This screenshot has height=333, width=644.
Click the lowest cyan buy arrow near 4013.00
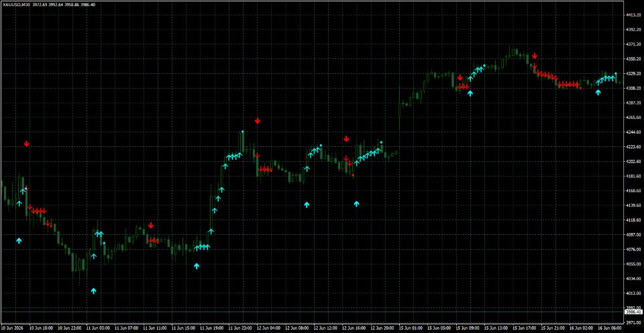94,291
